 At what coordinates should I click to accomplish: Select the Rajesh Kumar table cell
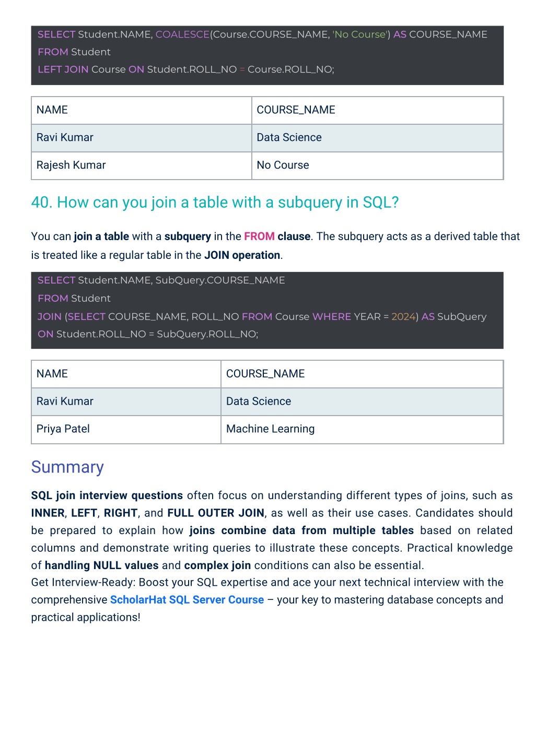coord(142,166)
